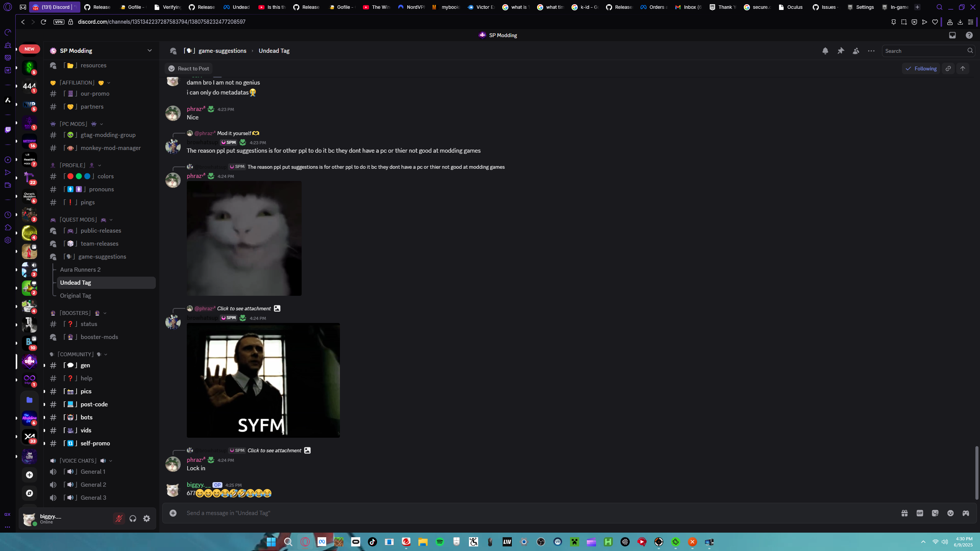Image resolution: width=980 pixels, height=551 pixels.
Task: Toggle Following status for this post
Action: pos(921,68)
